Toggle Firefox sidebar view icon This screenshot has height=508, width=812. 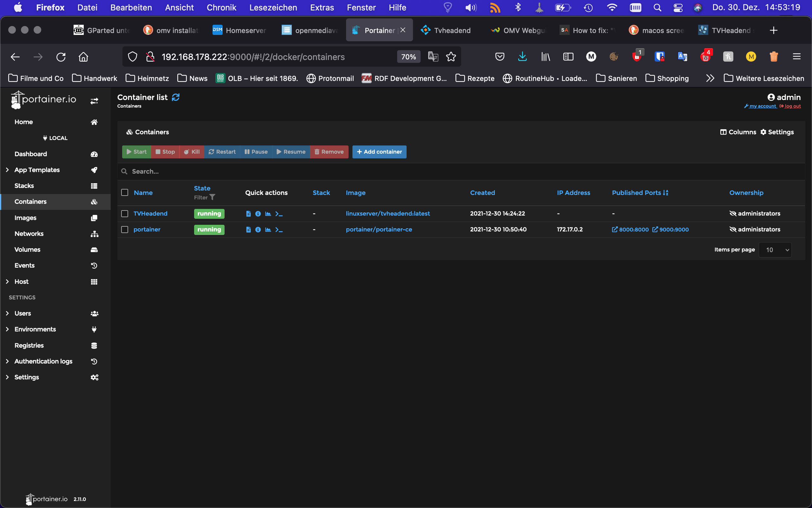568,57
